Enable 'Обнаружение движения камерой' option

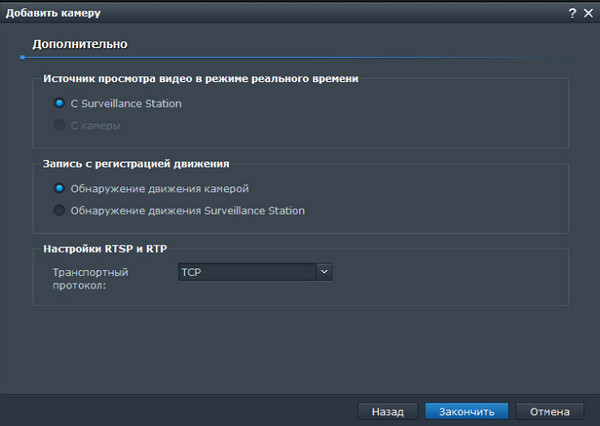tap(60, 188)
